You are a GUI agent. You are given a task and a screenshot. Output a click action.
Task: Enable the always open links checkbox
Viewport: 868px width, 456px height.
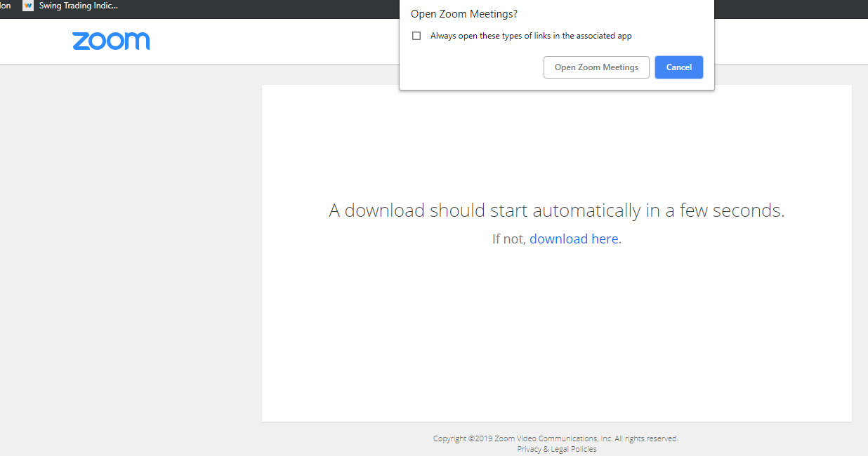(416, 36)
